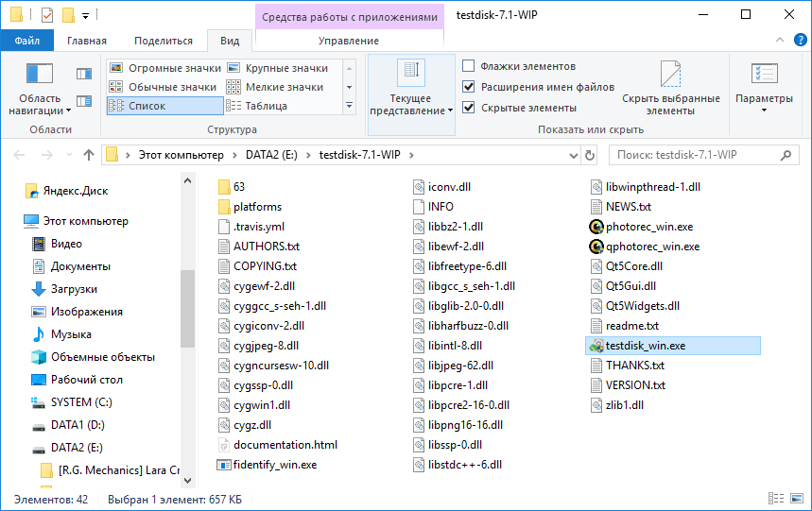812x511 pixels.
Task: Click the details pane icon in Области group
Action: [x=84, y=101]
